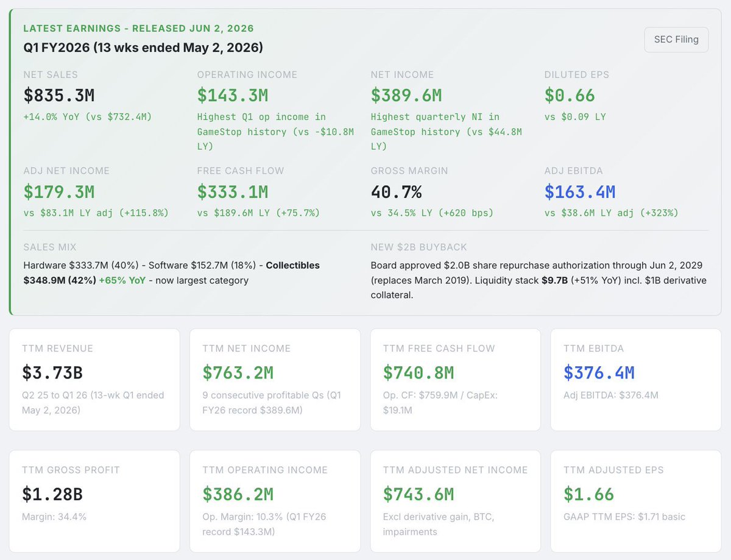Viewport: 731px width, 560px height.
Task: Select the 'Highest quarterly NI in GameStop history' note
Action: click(446, 132)
